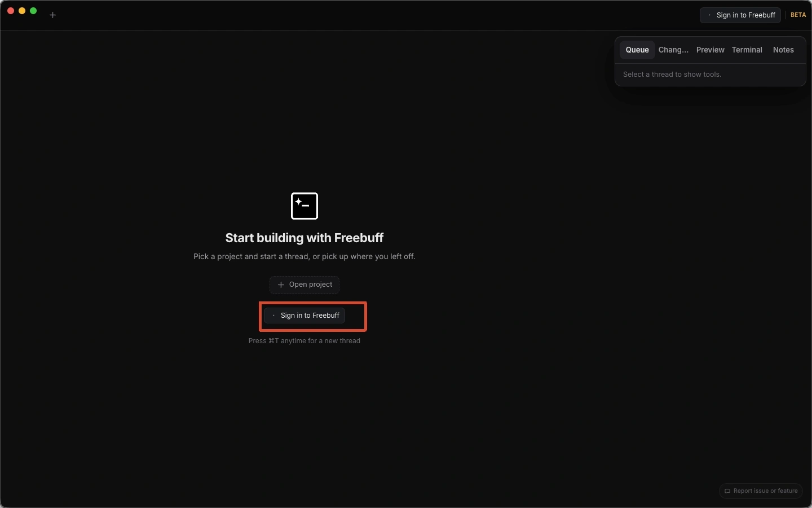Minimize the window with the yellow button
This screenshot has width=812, height=508.
click(22, 11)
